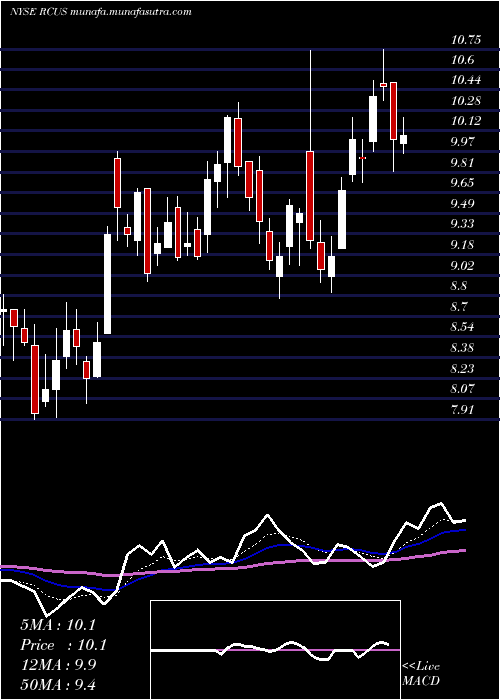Screen dimensions: 500x700
Task: Select the 8.23 price axis label
Action: click(x=462, y=368)
